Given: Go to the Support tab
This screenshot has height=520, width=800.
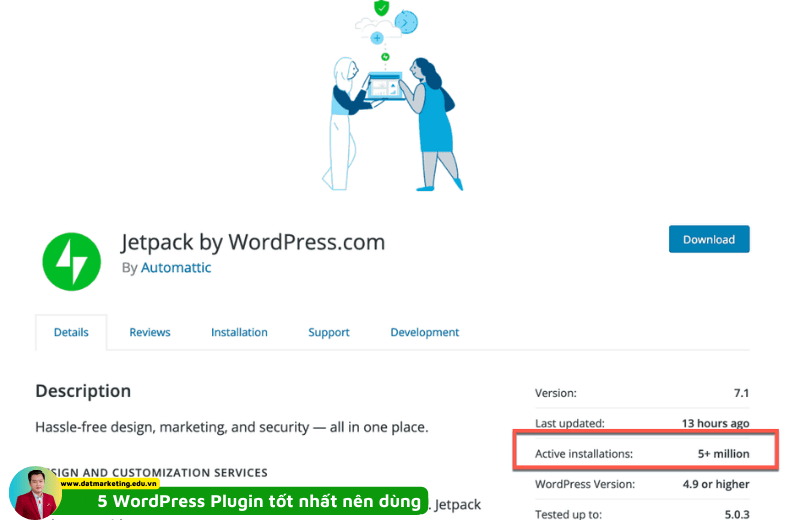Looking at the screenshot, I should coord(329,332).
